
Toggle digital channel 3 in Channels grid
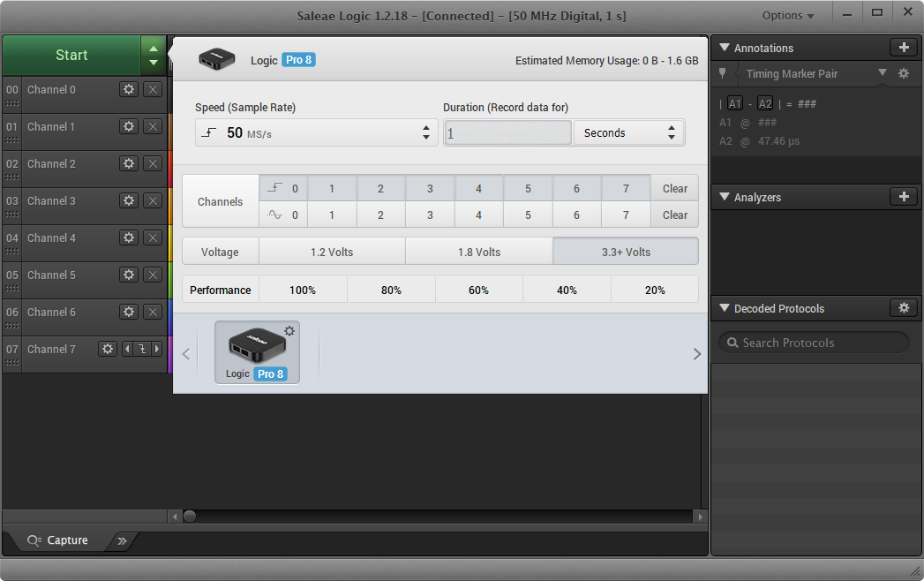430,188
